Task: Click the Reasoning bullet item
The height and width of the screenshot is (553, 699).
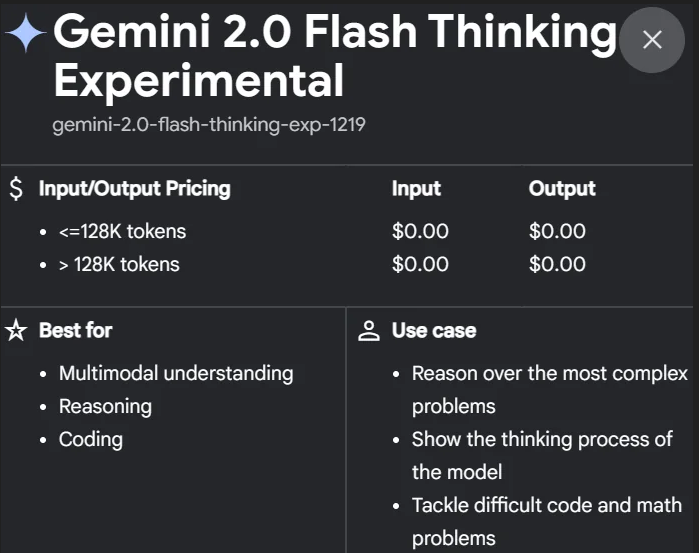Action: 105,407
